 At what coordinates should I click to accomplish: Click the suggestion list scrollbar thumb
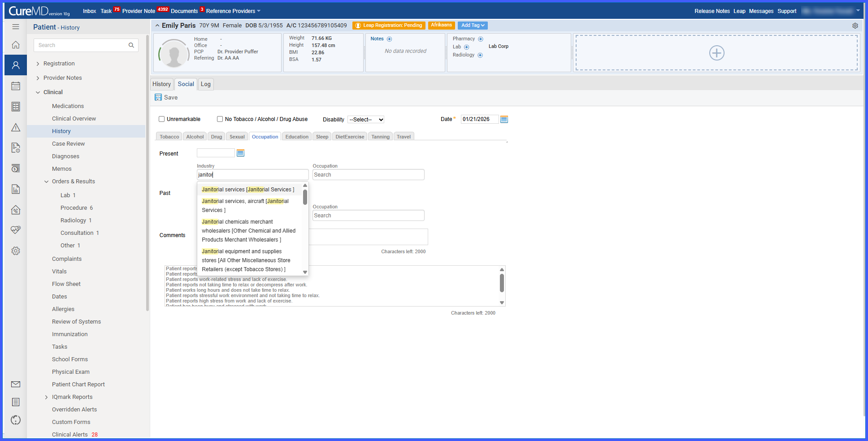point(305,197)
